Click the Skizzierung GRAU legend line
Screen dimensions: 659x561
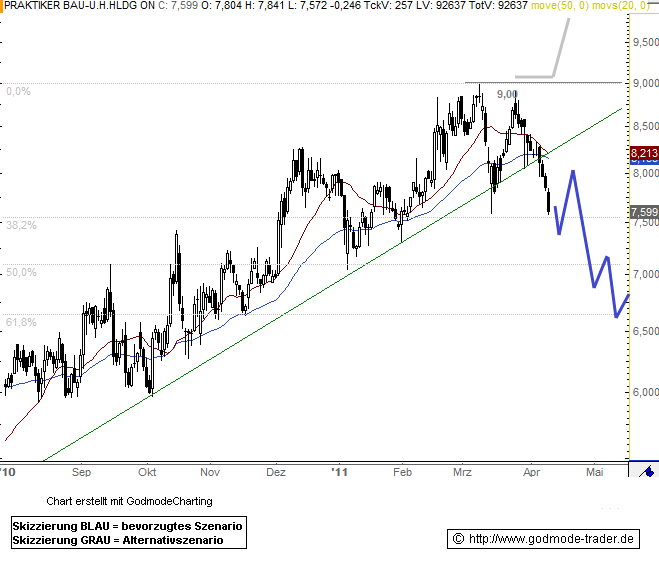118,540
